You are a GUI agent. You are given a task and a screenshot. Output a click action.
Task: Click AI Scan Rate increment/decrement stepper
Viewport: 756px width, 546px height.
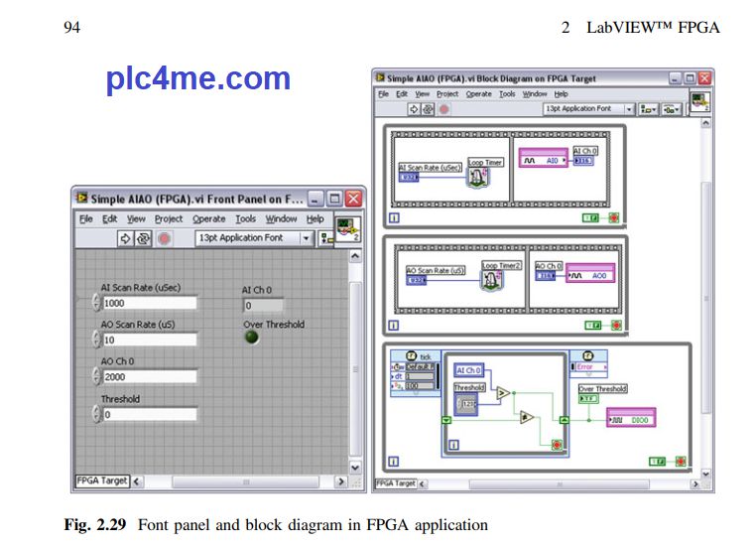[96, 304]
